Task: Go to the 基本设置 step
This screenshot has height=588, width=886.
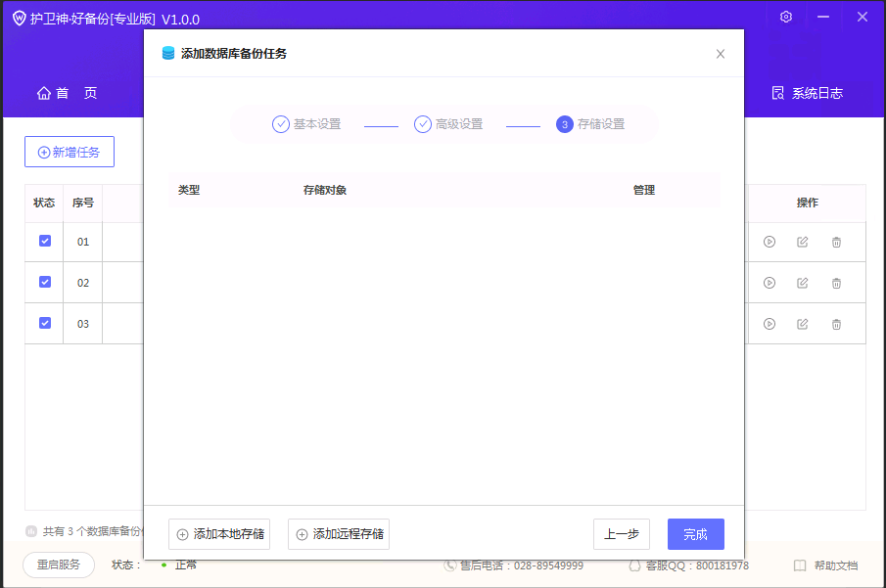Action: (306, 124)
